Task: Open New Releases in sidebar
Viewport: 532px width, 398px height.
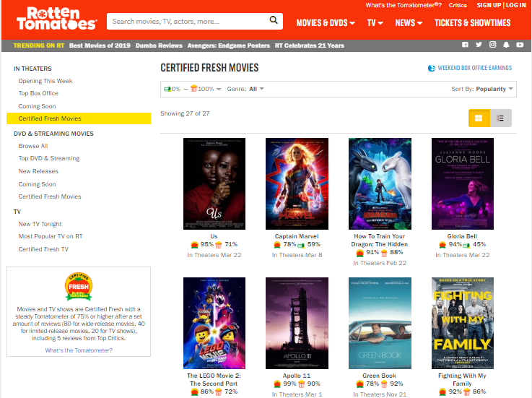Action: (x=38, y=171)
